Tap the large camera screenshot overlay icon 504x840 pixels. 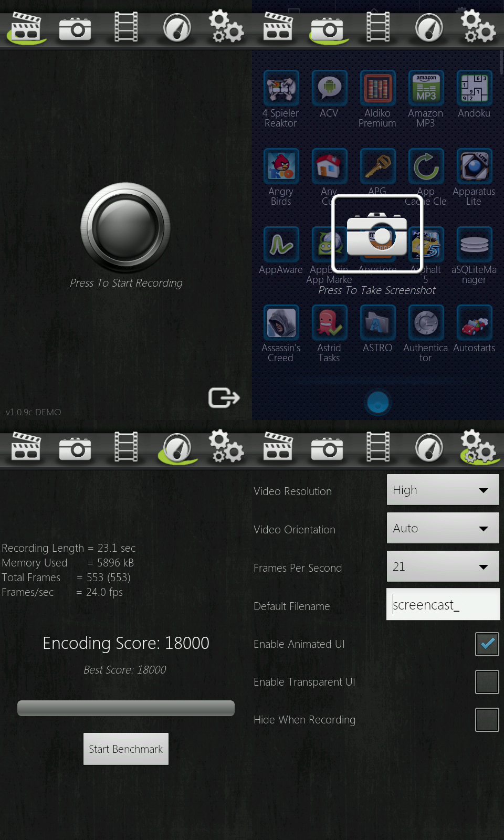click(x=377, y=234)
